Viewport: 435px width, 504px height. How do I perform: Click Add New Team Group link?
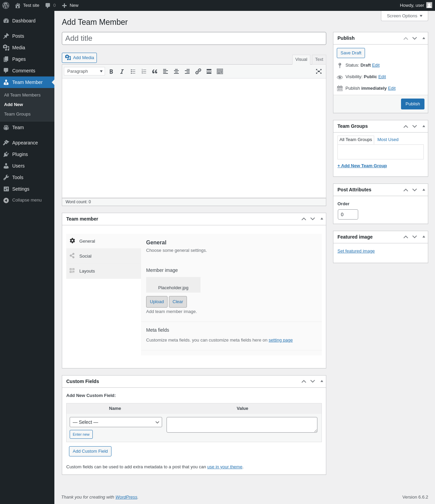pos(362,166)
